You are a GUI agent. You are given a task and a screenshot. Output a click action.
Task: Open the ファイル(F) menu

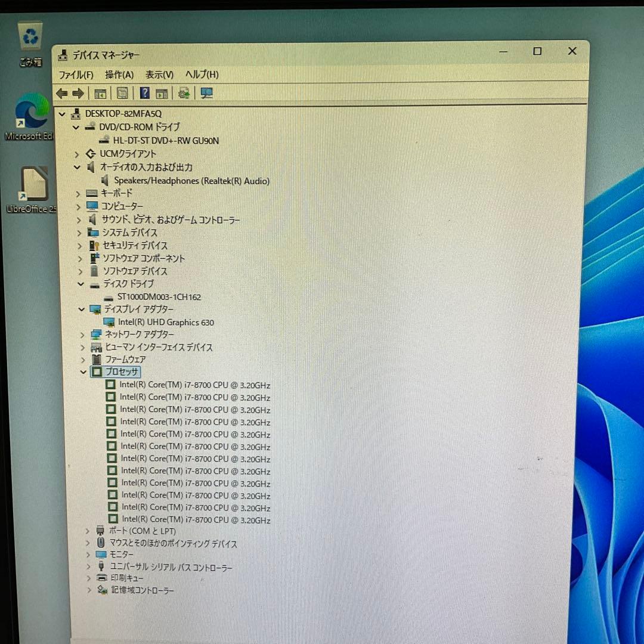pos(75,75)
